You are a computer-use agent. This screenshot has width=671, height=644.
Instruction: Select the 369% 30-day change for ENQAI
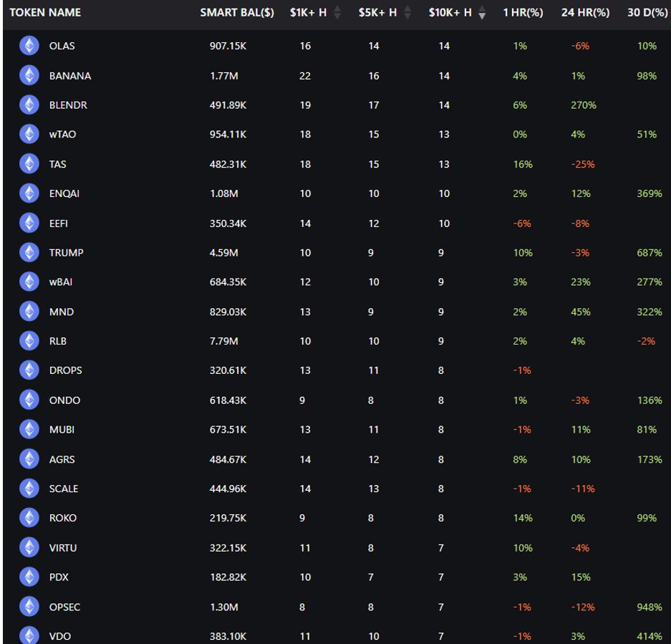650,193
